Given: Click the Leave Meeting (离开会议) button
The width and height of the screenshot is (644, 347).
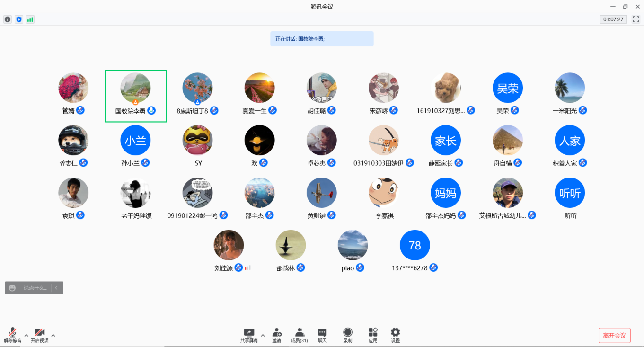Looking at the screenshot, I should (x=614, y=335).
